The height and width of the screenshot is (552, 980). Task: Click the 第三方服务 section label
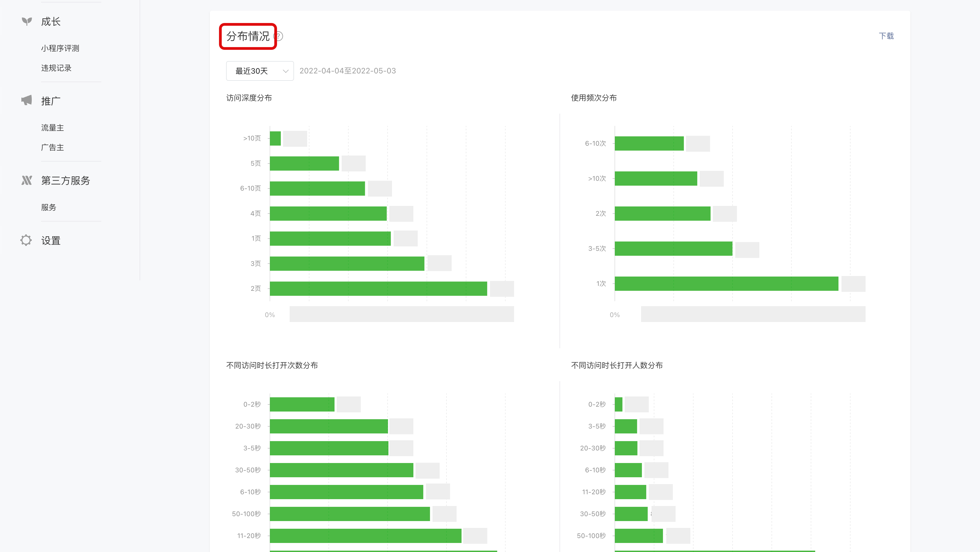pos(65,180)
